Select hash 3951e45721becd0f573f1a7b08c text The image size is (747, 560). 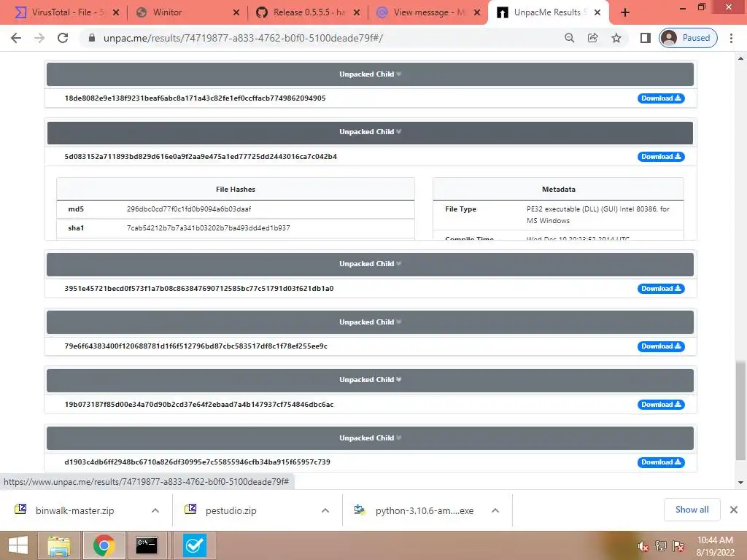pos(199,289)
